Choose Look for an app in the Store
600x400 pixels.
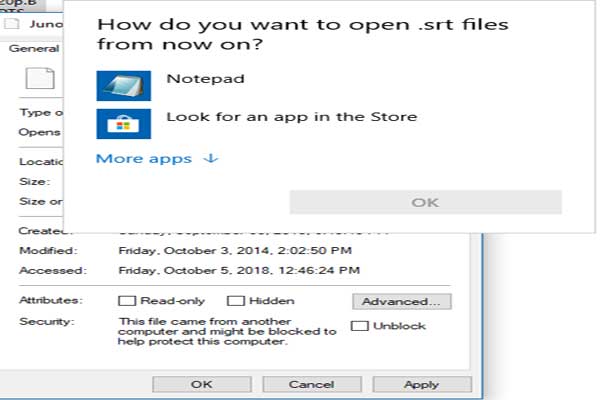[292, 117]
